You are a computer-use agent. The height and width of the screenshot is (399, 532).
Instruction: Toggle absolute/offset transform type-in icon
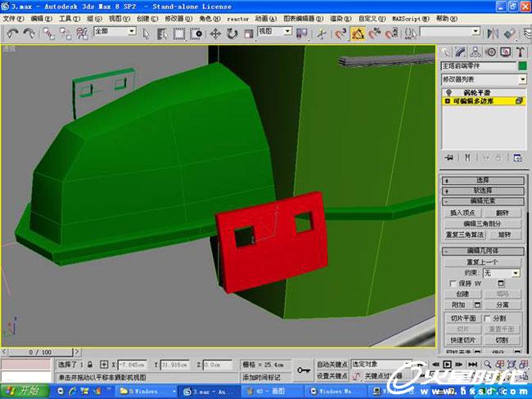tap(104, 365)
